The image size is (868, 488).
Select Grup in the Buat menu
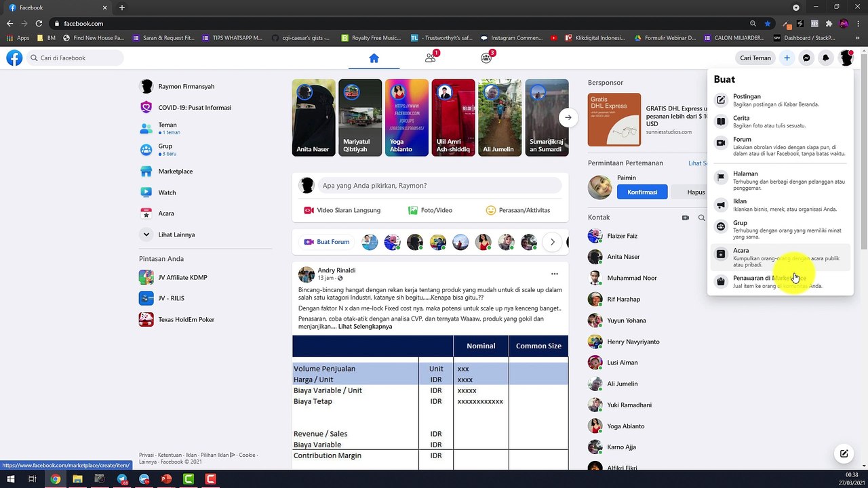click(780, 230)
